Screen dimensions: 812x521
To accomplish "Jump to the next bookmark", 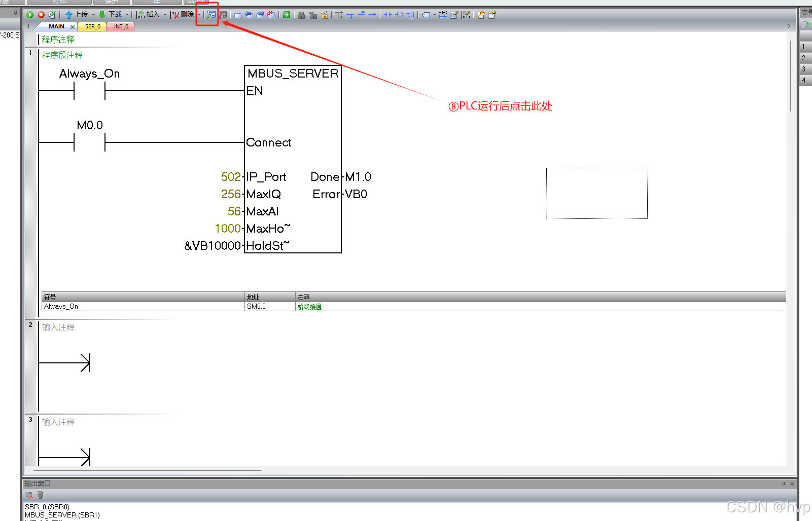I will [260, 15].
